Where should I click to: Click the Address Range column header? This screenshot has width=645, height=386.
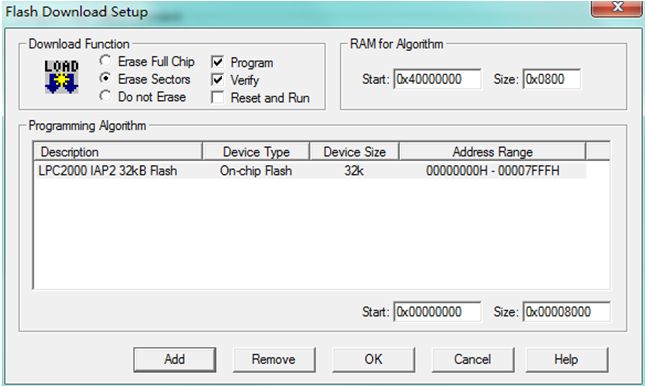492,152
